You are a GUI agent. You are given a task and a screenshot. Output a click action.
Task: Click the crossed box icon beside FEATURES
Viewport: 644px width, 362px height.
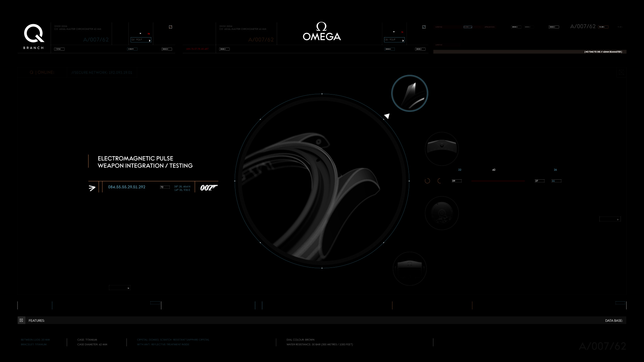pos(21,320)
